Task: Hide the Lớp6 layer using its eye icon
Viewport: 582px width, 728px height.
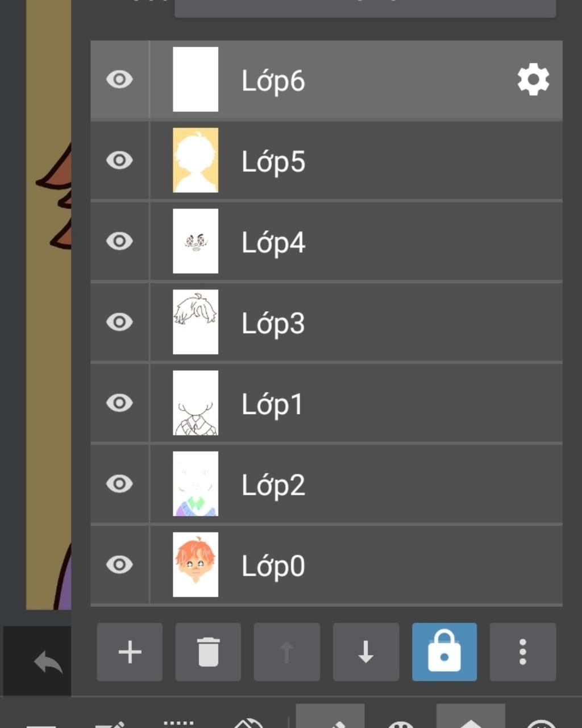Action: [119, 80]
